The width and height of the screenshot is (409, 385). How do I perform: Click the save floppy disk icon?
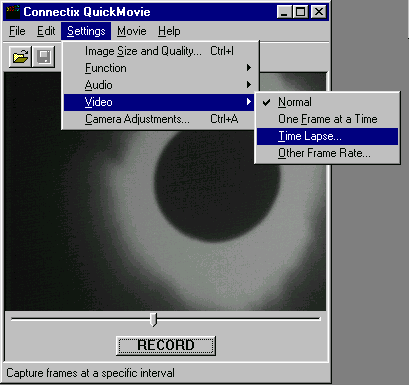tap(44, 57)
